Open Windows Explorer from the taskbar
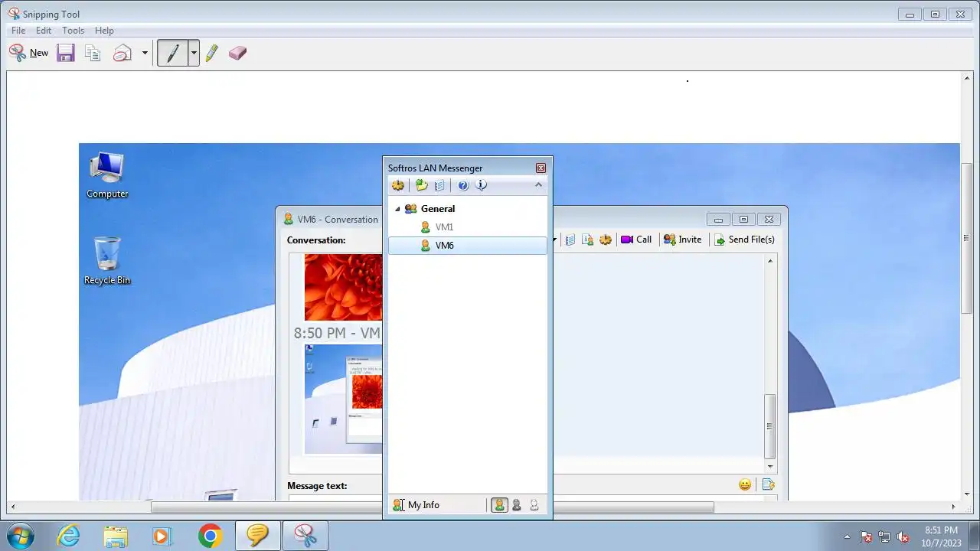Screen dimensions: 980x551 click(x=116, y=536)
